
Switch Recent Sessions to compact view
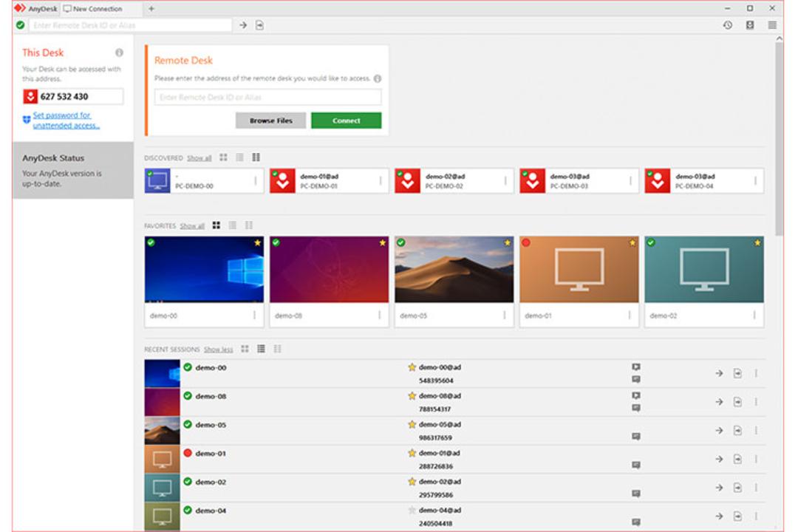pos(277,349)
